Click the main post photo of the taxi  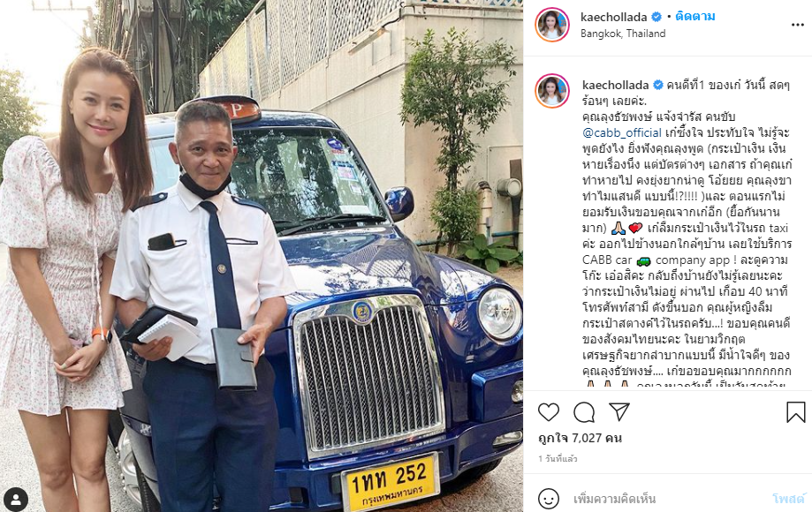262,256
